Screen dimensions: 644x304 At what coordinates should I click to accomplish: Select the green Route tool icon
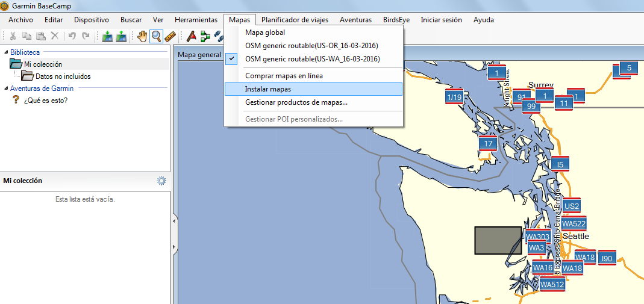point(205,36)
